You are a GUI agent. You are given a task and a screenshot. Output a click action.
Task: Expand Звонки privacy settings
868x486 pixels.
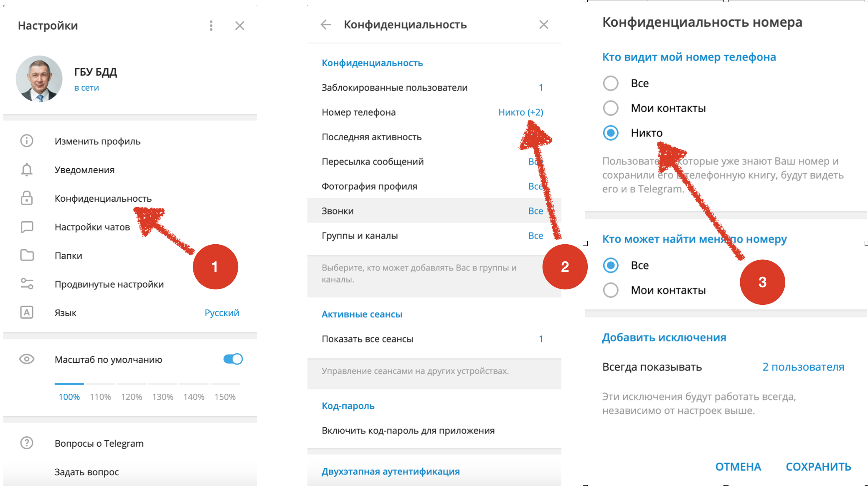pyautogui.click(x=434, y=211)
